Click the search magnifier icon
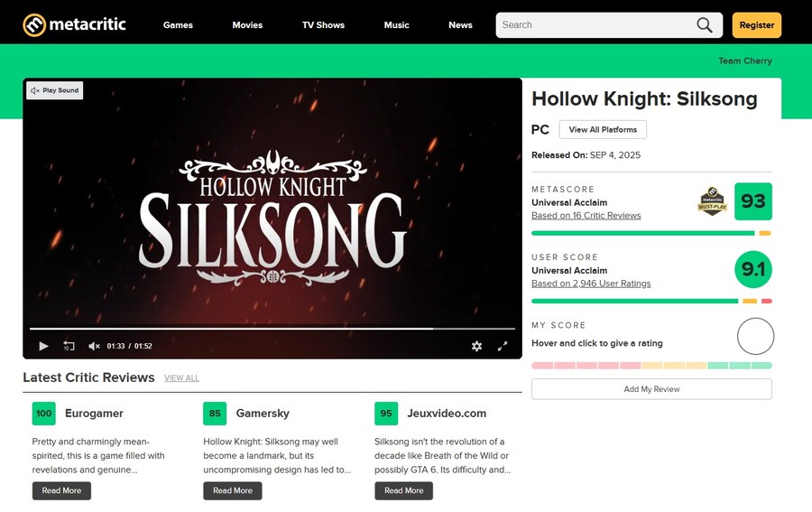The height and width of the screenshot is (512, 812). point(705,25)
